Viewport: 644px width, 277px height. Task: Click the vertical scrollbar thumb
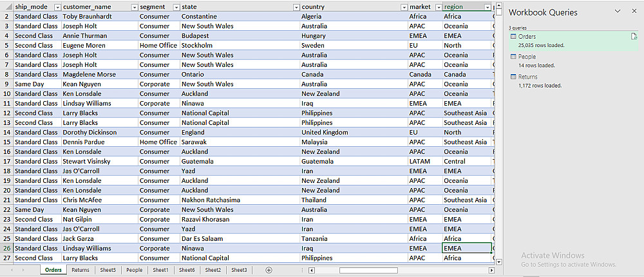coord(499,12)
